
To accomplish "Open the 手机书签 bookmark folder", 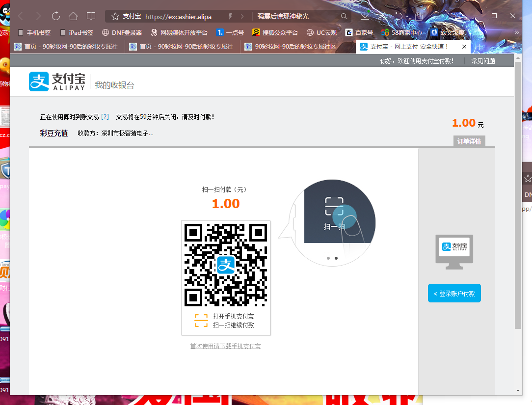I will point(34,32).
